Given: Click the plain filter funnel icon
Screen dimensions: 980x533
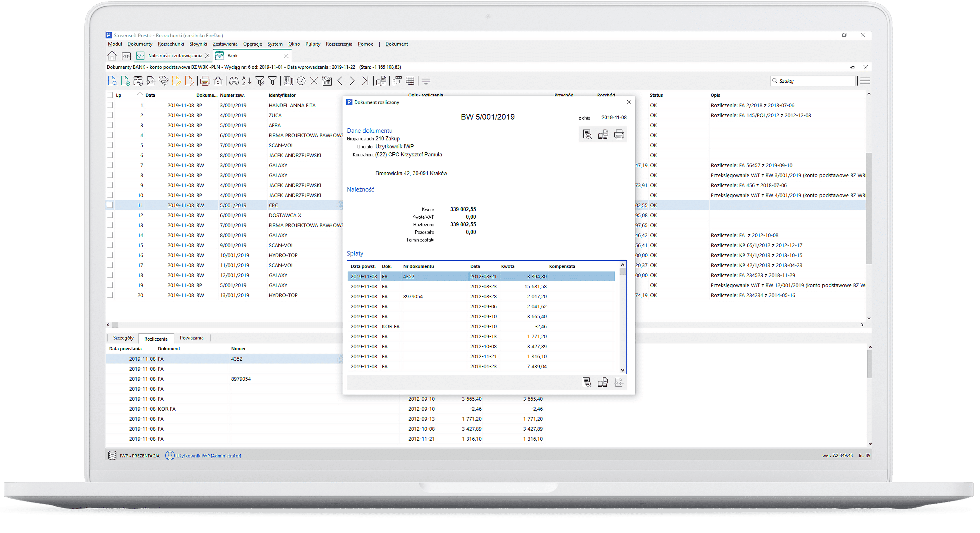Looking at the screenshot, I should click(272, 81).
